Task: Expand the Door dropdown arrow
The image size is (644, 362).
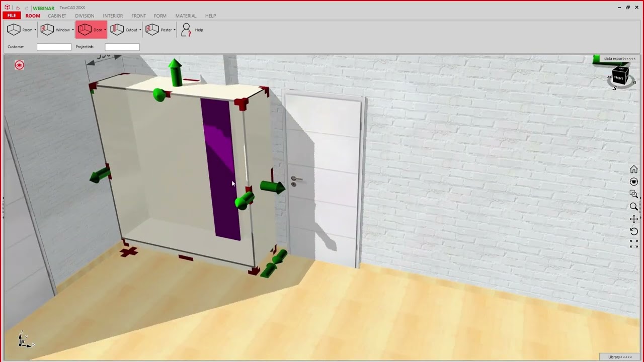Action: pyautogui.click(x=105, y=30)
